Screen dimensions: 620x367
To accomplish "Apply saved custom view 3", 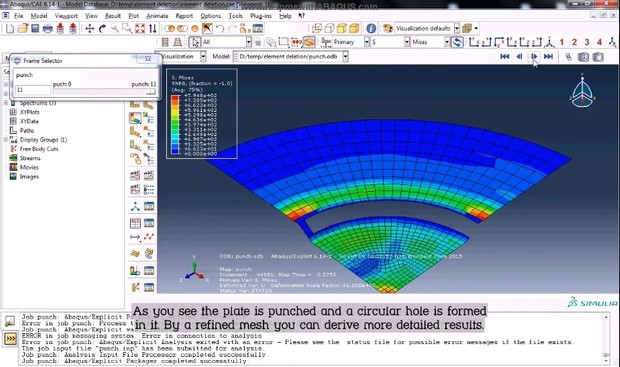I will coord(587,42).
